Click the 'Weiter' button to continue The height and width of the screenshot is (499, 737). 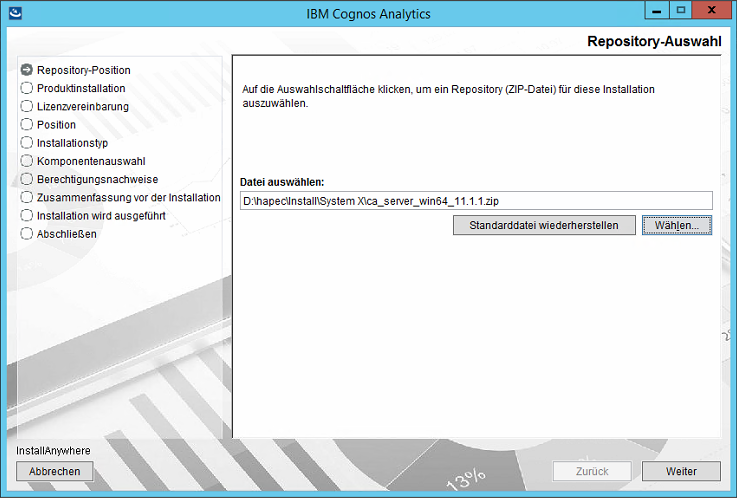tap(682, 471)
